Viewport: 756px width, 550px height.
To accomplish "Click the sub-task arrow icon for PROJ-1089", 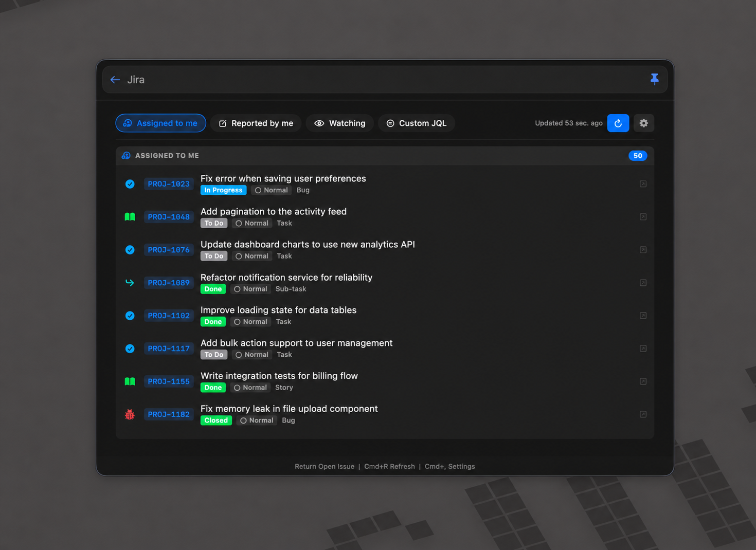I will pos(130,283).
